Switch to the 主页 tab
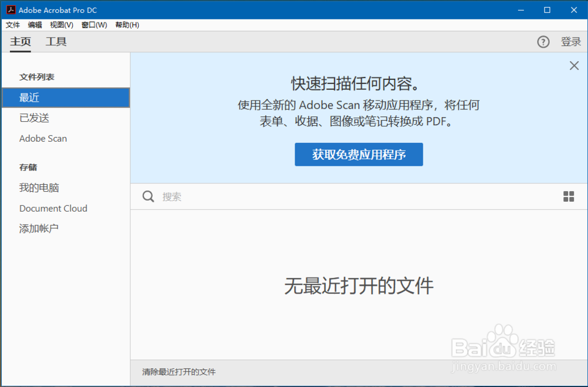This screenshot has height=387, width=588. pos(21,41)
